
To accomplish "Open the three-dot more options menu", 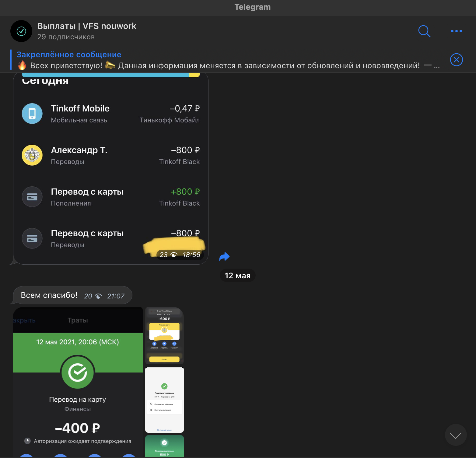I will (x=456, y=31).
